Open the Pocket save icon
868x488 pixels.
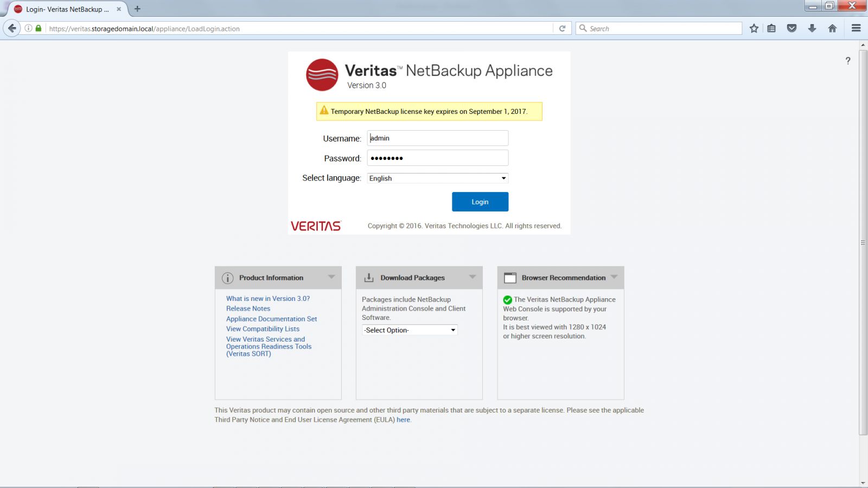pyautogui.click(x=792, y=28)
